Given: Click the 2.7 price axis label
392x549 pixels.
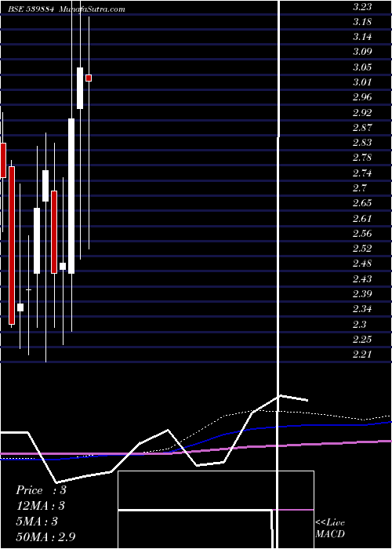Looking at the screenshot, I should point(359,188).
